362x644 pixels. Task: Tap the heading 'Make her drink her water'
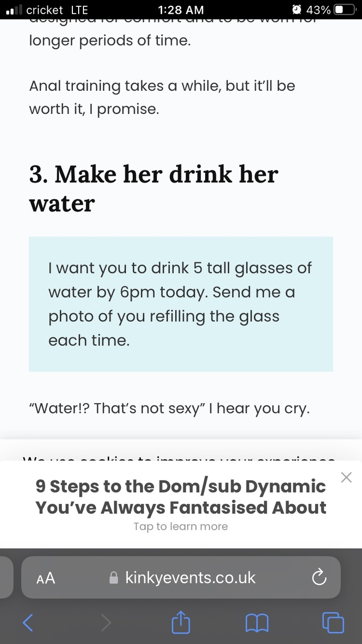click(153, 188)
